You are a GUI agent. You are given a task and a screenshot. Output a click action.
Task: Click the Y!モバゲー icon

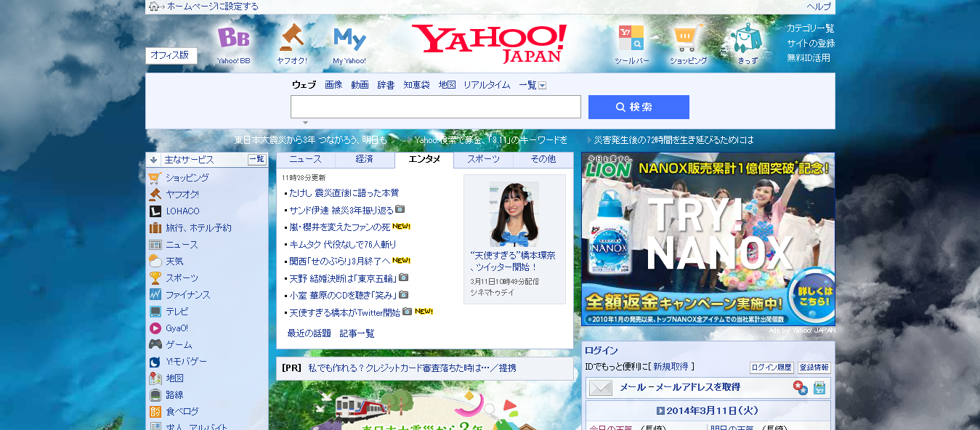coord(155,362)
